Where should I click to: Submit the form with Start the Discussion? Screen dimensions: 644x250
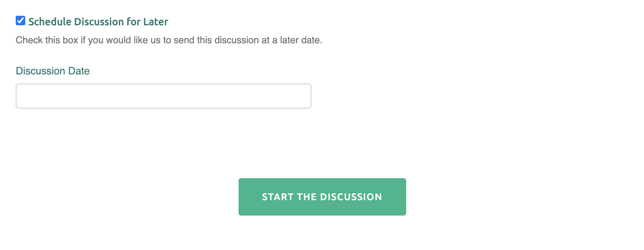(322, 197)
